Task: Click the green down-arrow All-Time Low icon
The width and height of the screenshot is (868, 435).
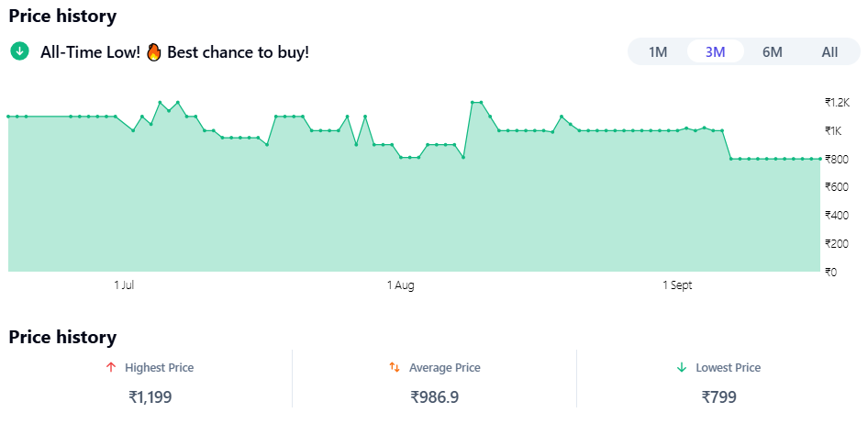Action: coord(19,51)
